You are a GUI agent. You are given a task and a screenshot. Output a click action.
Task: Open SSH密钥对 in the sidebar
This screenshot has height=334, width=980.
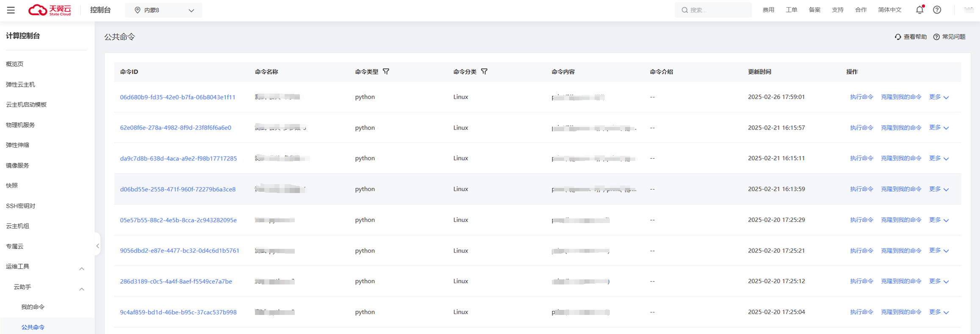20,206
